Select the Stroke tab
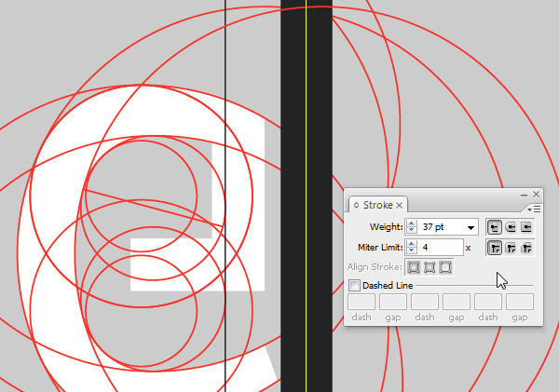Image resolution: width=559 pixels, height=392 pixels. click(x=378, y=205)
